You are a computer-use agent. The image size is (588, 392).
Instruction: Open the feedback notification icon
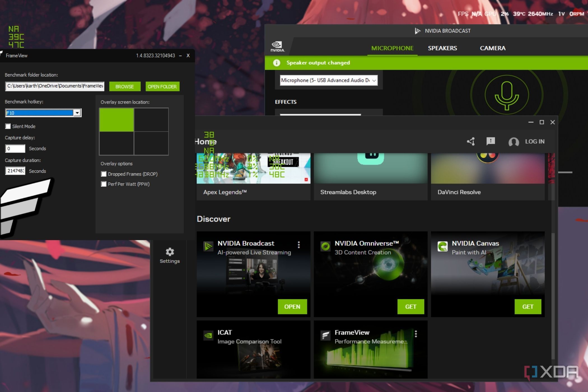coord(491,141)
